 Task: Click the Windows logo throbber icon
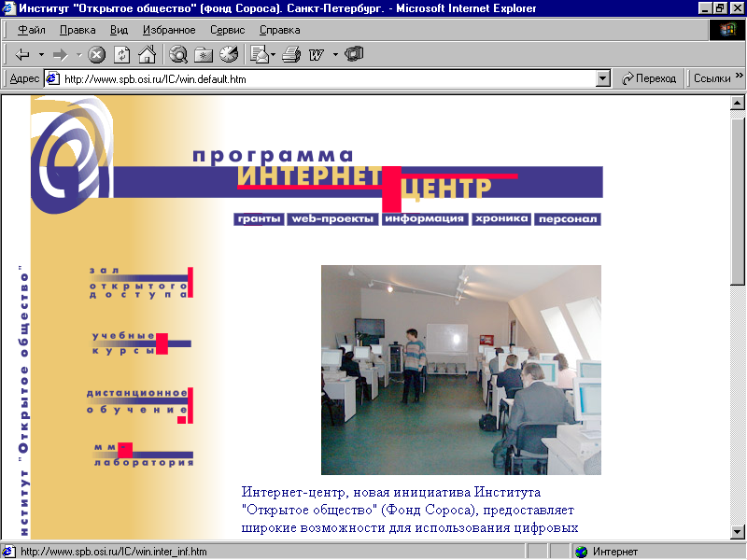(727, 30)
